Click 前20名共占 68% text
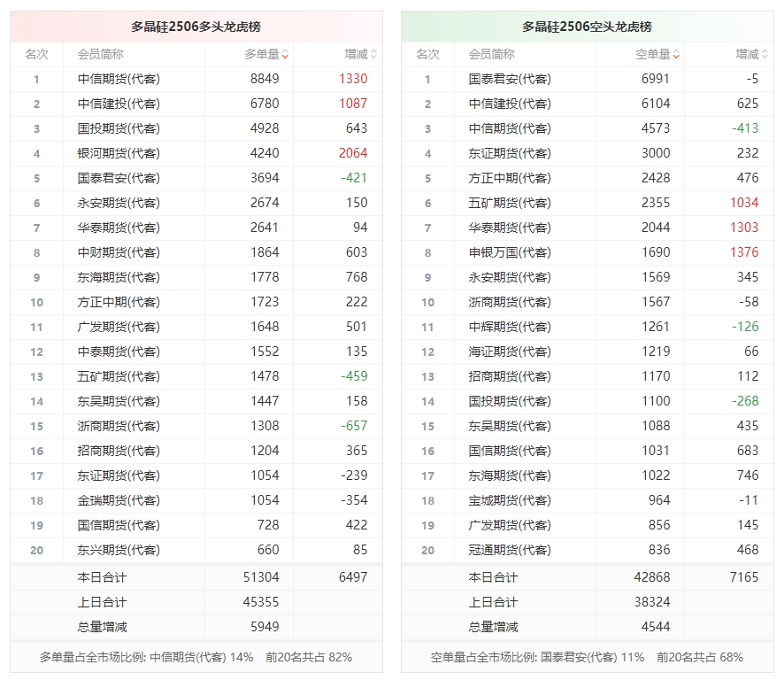The width and height of the screenshot is (784, 680). 700,657
